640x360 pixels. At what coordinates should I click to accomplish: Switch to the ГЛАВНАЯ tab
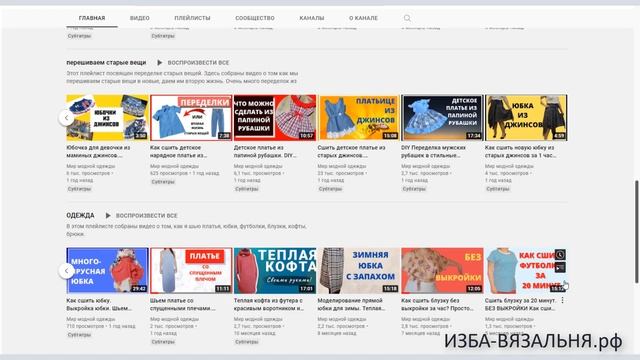92,18
